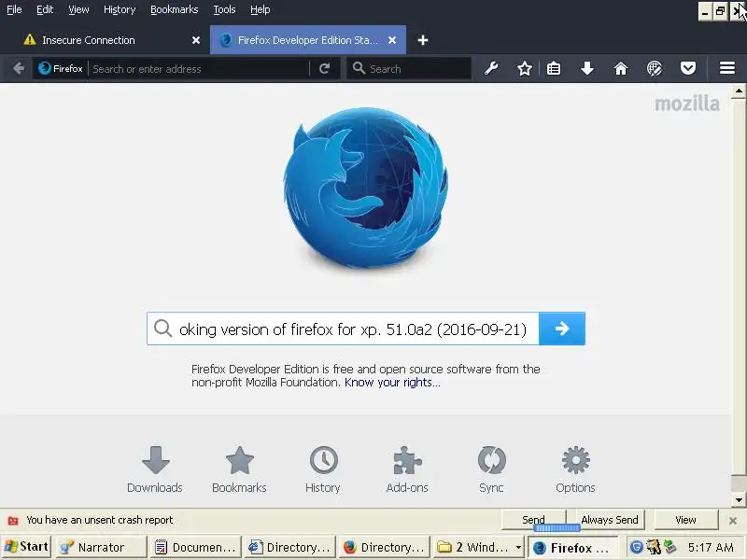Close the Insecure Connection tab

click(196, 40)
